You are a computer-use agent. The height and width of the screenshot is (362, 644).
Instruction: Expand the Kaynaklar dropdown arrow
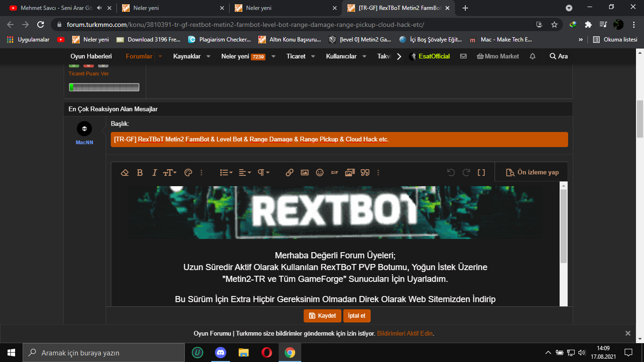208,56
